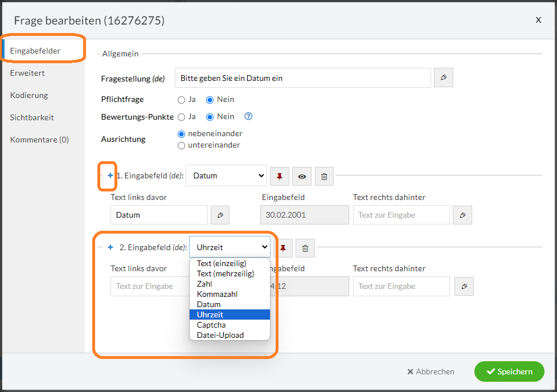Delete 2. Eingabefeld using the trash icon
The image size is (557, 392).
[x=305, y=248]
